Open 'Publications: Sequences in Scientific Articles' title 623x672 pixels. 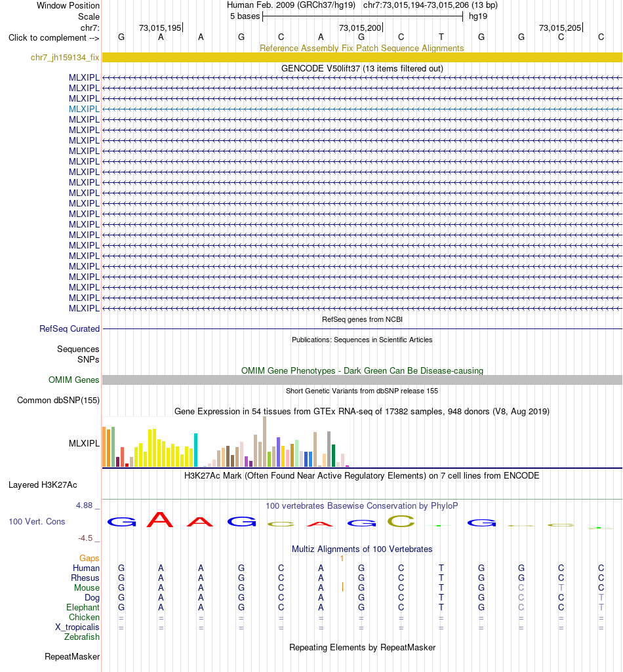click(362, 340)
